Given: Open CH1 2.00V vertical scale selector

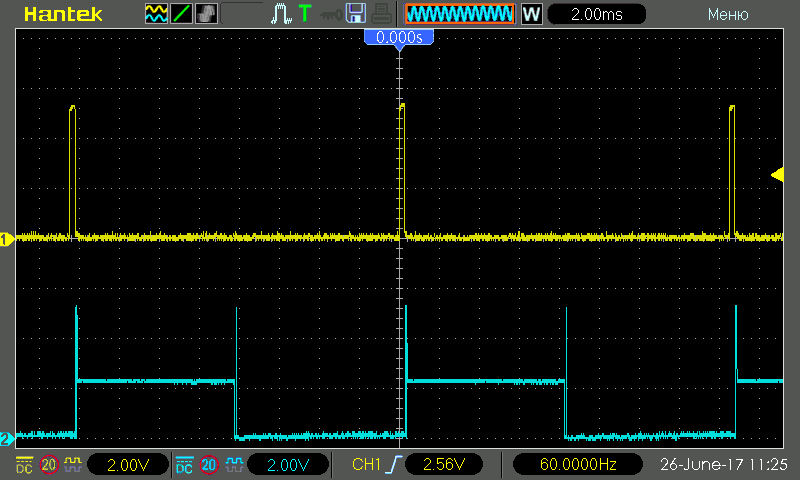Looking at the screenshot, I should coord(128,465).
